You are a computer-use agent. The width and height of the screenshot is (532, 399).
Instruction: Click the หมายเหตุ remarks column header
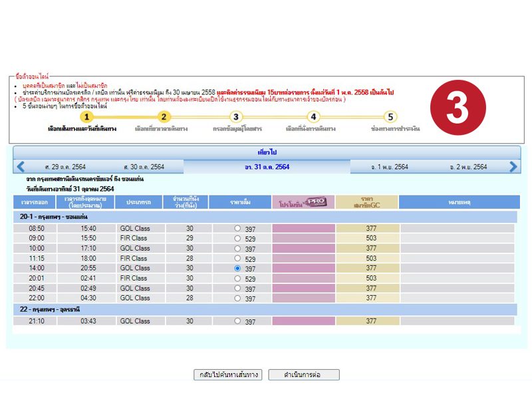[x=460, y=202]
